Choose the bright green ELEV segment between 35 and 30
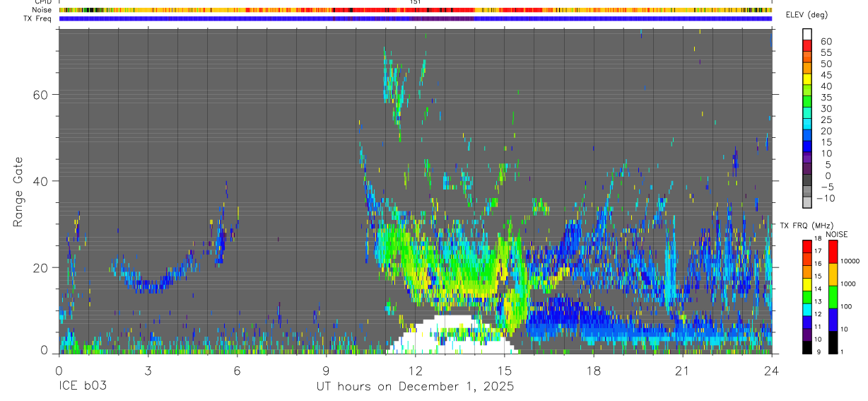Image resolution: width=868 pixels, height=401 pixels. tap(807, 103)
